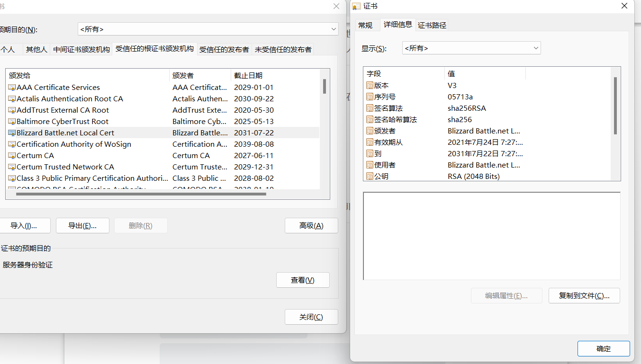Open the 中间证书颁发机构 tab
Screen dimensions: 641x364
point(81,49)
